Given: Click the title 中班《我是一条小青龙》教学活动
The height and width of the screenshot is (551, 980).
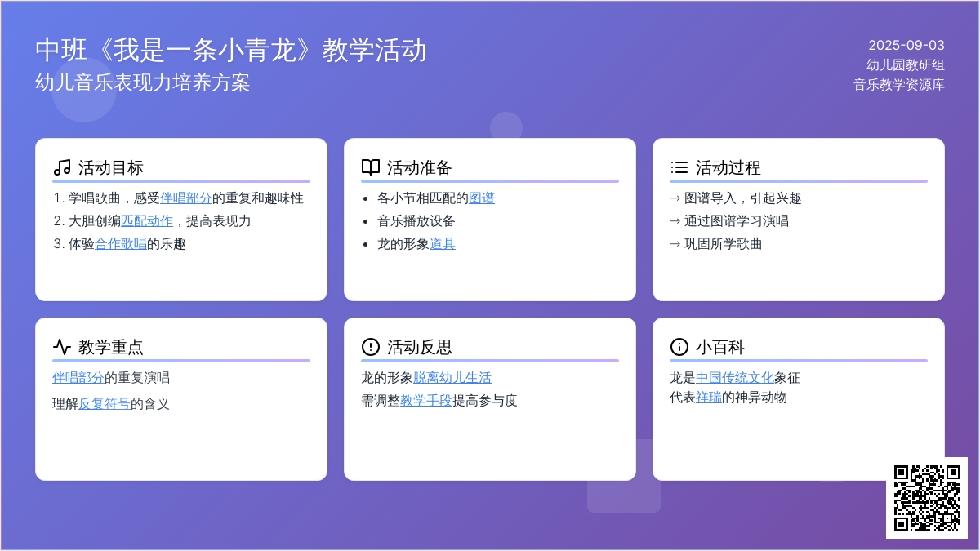Looking at the screenshot, I should (231, 51).
